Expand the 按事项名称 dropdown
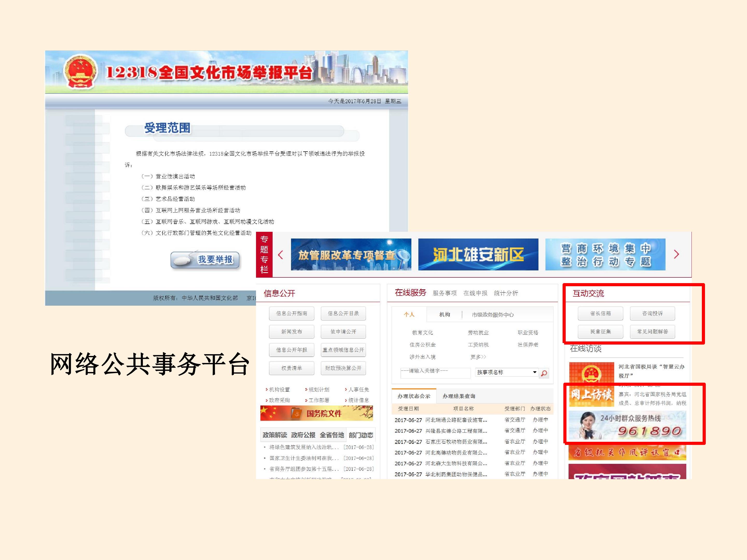Viewport: 747px width, 560px height. click(507, 372)
